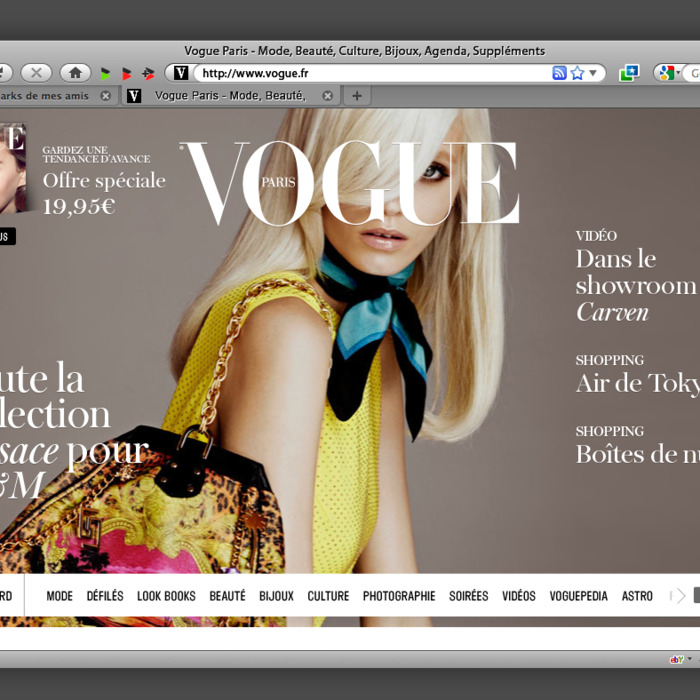Close the Vogue Paris tab
Screen dimensions: 700x700
pyautogui.click(x=328, y=96)
